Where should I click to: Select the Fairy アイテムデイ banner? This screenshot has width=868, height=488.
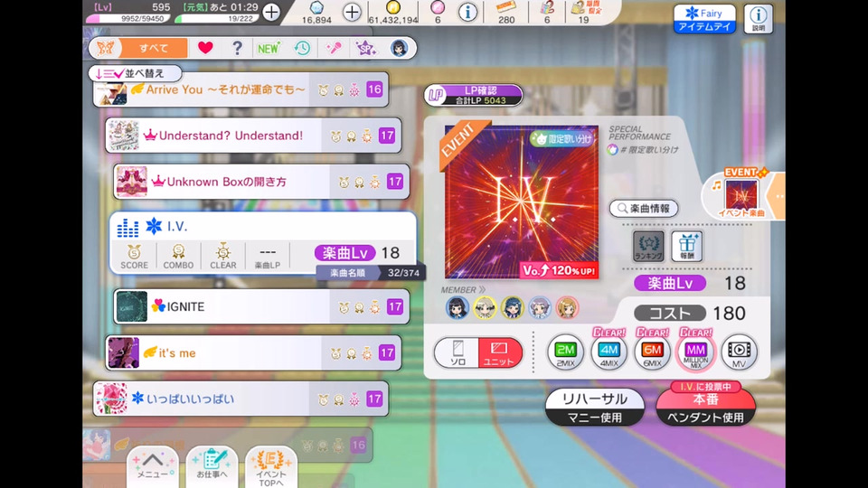pyautogui.click(x=704, y=19)
